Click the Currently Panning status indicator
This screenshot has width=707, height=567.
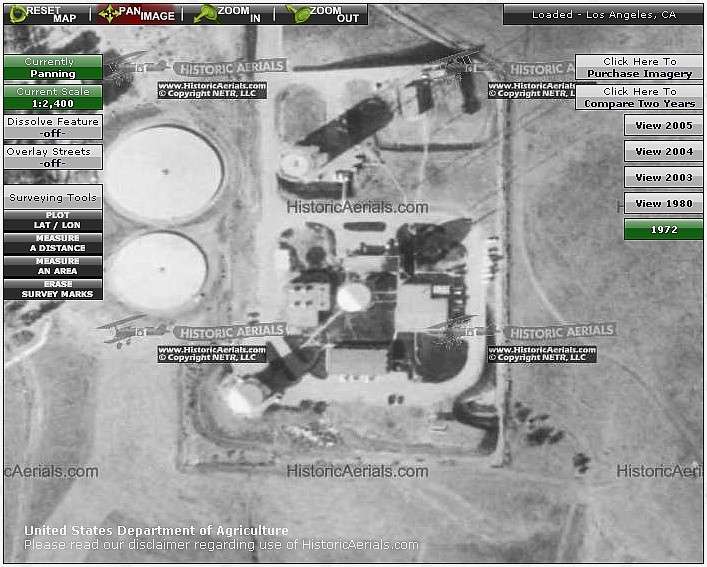coord(53,67)
